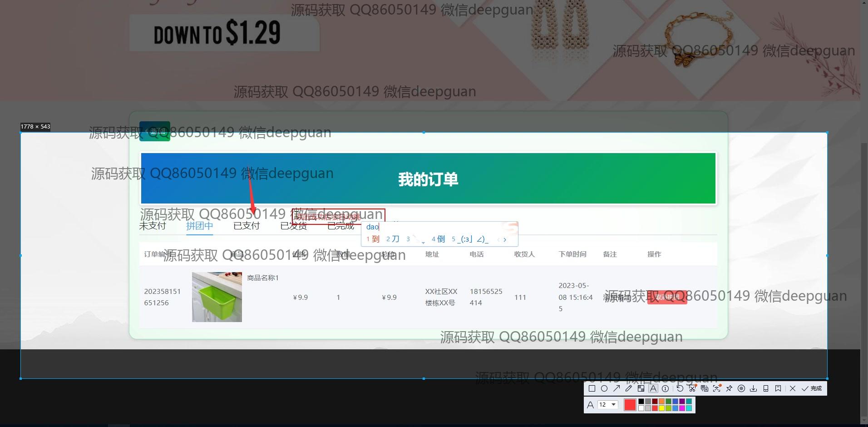Pick the orange color swatch
Image resolution: width=868 pixels, height=427 pixels.
(661, 402)
